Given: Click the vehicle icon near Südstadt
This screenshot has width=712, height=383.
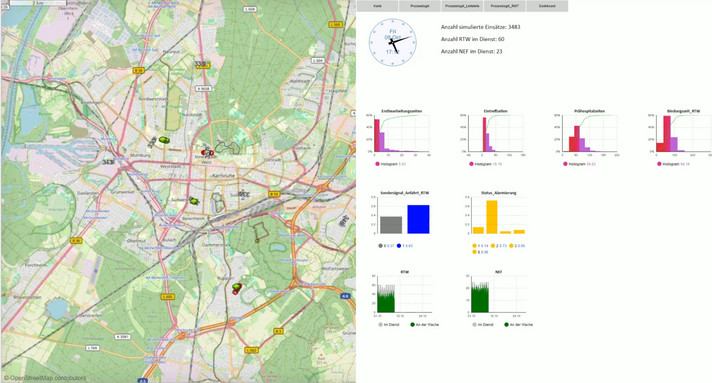Looking at the screenshot, I should coord(244,194).
